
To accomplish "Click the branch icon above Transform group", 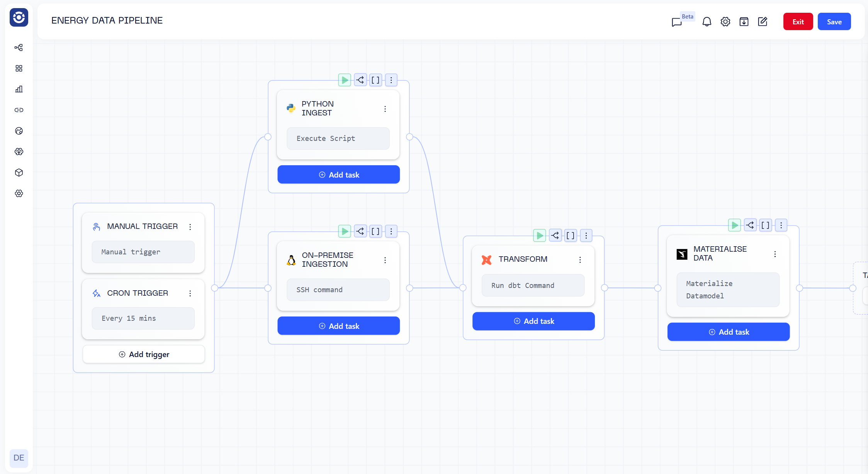I will pyautogui.click(x=555, y=235).
